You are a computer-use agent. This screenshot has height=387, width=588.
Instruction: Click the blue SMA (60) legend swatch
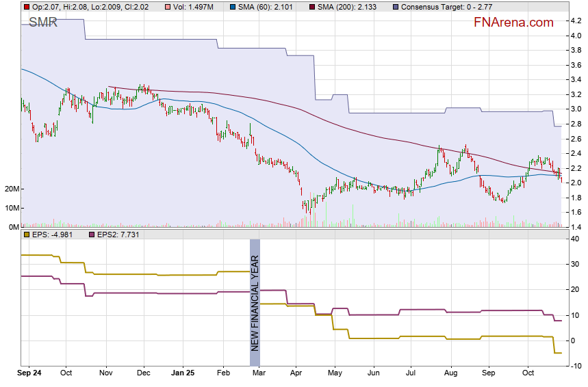[x=233, y=7]
